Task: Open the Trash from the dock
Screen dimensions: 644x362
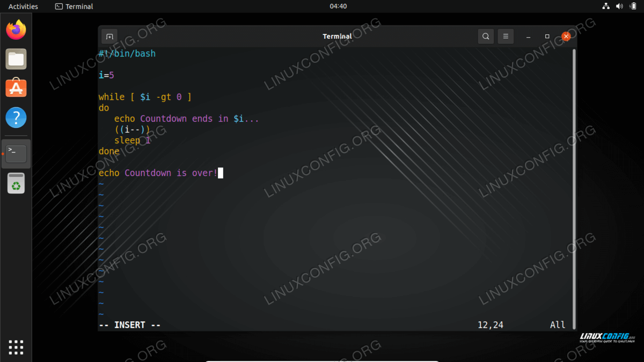Action: (16, 183)
